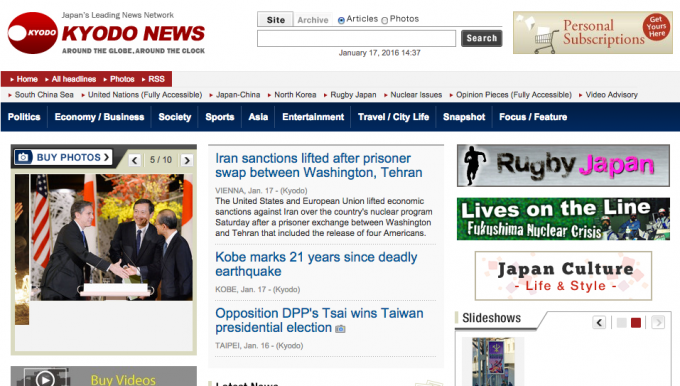680x386 pixels.
Task: Click the Buy Photos camera icon
Action: click(23, 157)
